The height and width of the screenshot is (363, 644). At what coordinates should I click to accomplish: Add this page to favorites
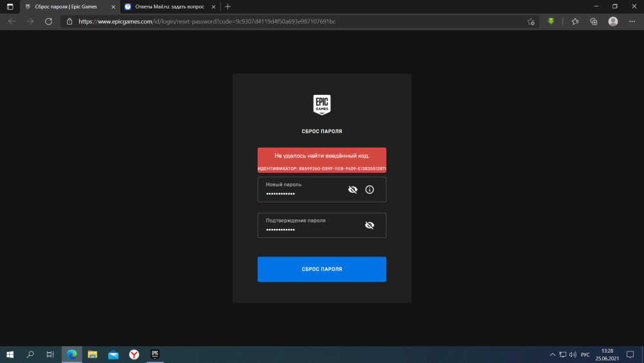coord(531,21)
